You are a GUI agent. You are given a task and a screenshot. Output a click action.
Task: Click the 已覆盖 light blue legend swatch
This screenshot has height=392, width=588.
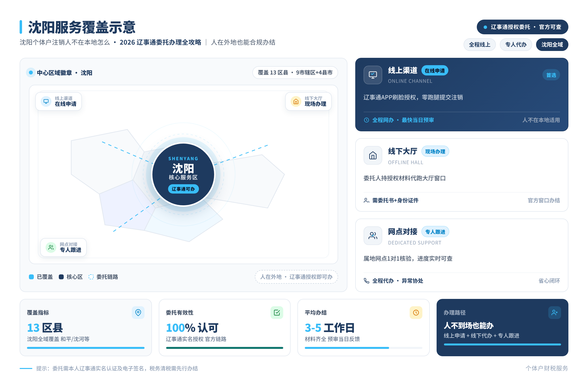pos(31,277)
